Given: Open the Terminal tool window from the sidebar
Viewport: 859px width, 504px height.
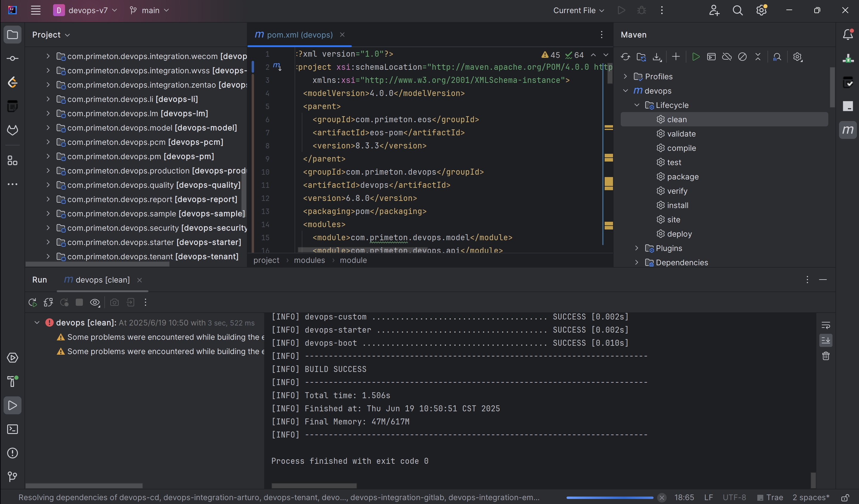Looking at the screenshot, I should point(13,429).
